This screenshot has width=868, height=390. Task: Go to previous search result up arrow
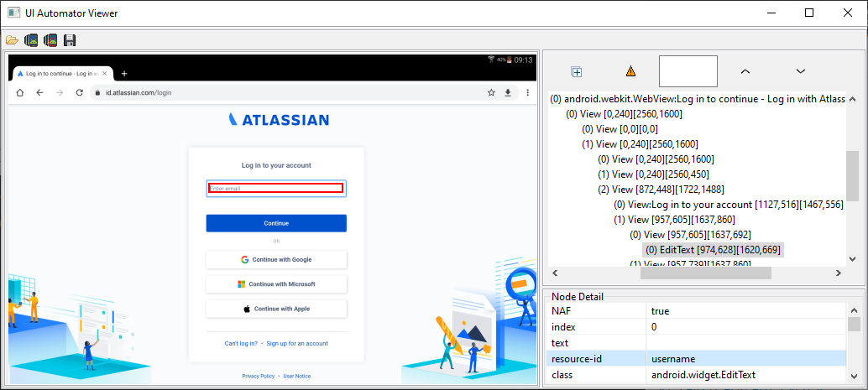tap(745, 71)
